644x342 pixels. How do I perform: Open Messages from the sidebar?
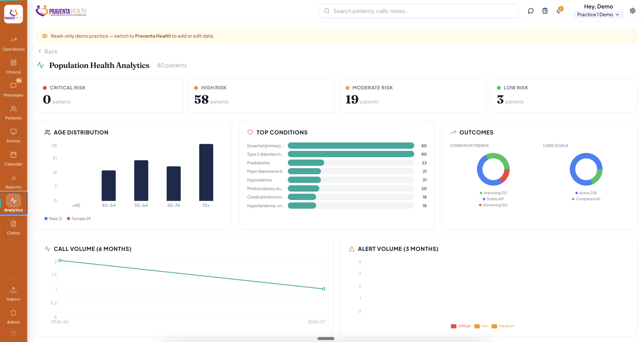13,90
